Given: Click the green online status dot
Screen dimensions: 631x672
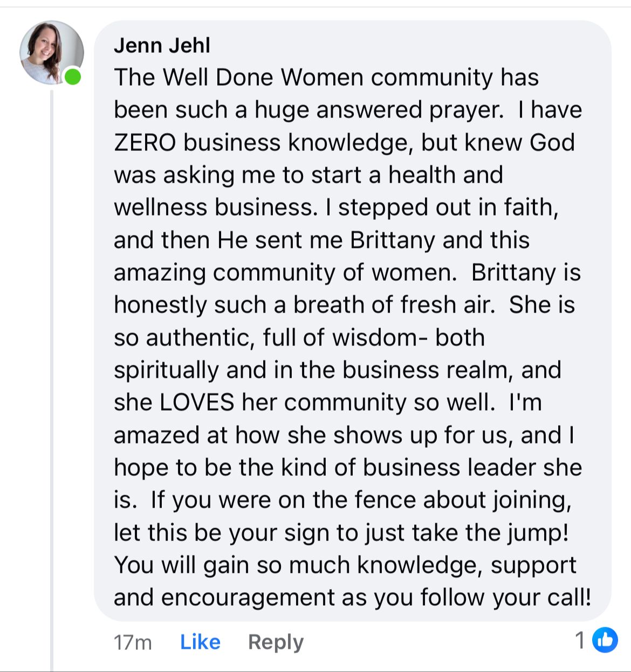Looking at the screenshot, I should (x=73, y=77).
